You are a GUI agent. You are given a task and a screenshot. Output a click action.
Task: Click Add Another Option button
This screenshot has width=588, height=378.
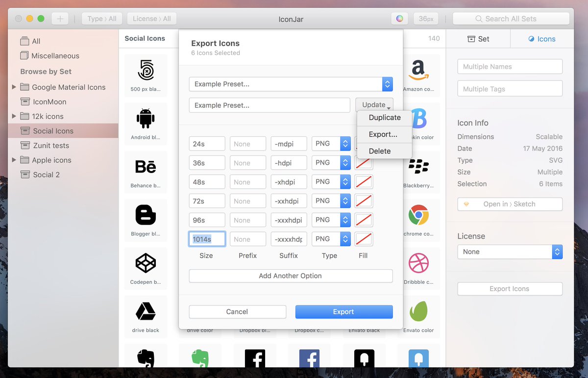pos(291,276)
